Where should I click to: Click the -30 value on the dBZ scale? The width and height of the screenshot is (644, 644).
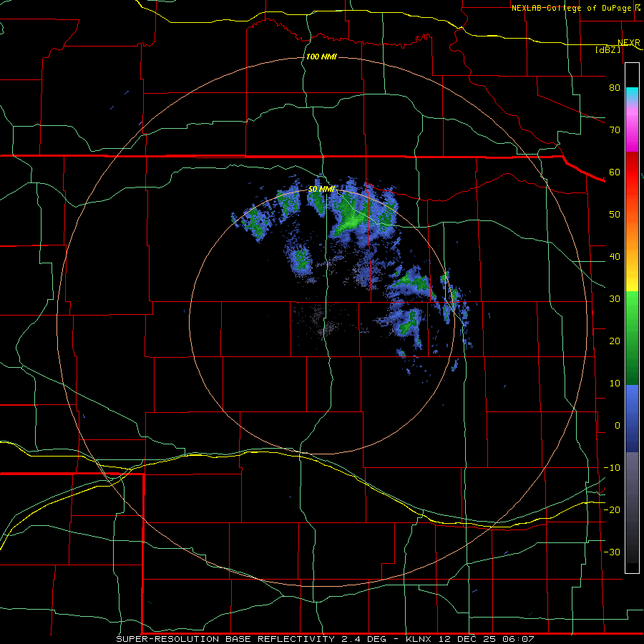(612, 552)
